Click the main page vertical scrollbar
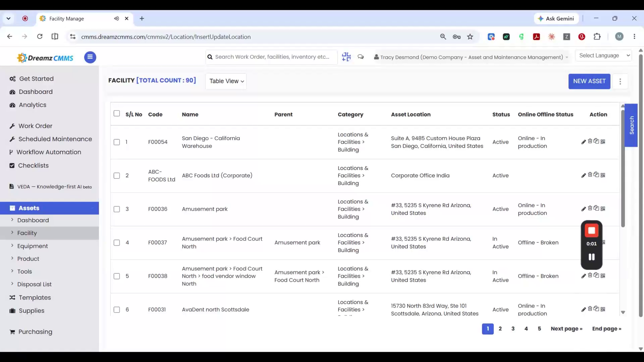Image resolution: width=644 pixels, height=362 pixels. 641,185
